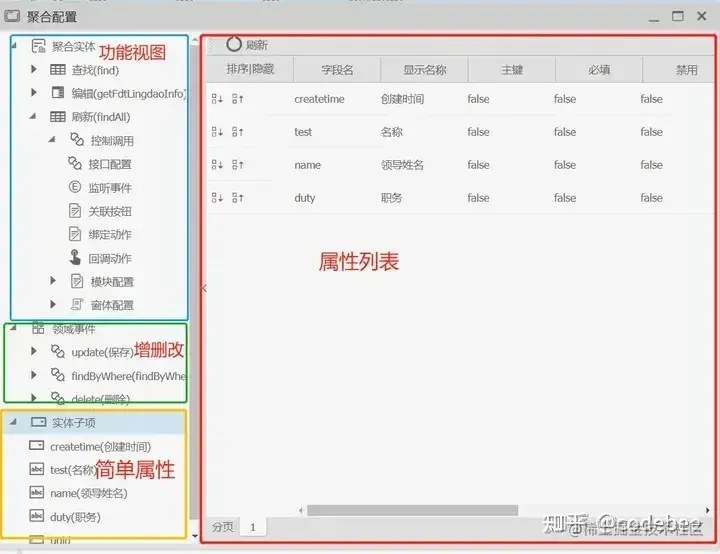This screenshot has width=720, height=554.
Task: Click the table's left scroll arrow
Action: (301, 510)
